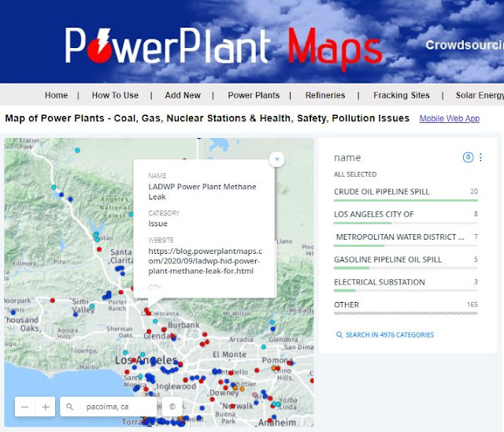Click the Crude Oil Pipeline Spill green bar
The width and height of the screenshot is (504, 432).
point(406,200)
